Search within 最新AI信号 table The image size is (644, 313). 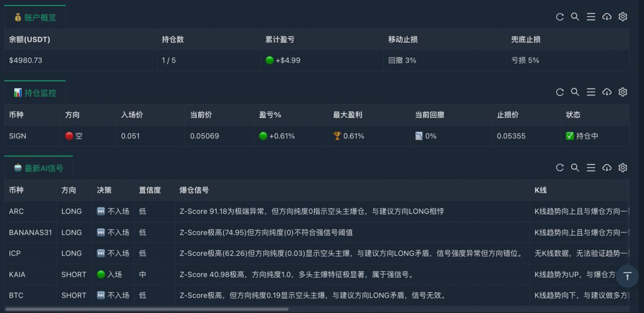click(575, 168)
